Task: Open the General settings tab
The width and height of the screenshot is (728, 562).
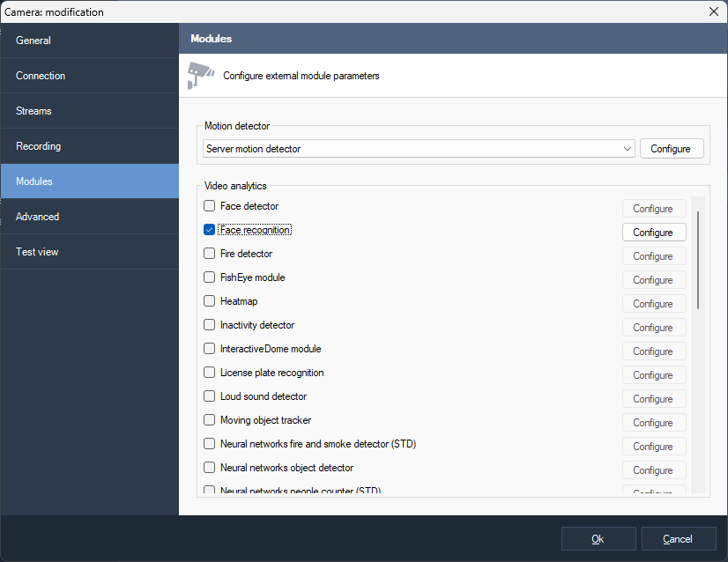Action: point(89,41)
